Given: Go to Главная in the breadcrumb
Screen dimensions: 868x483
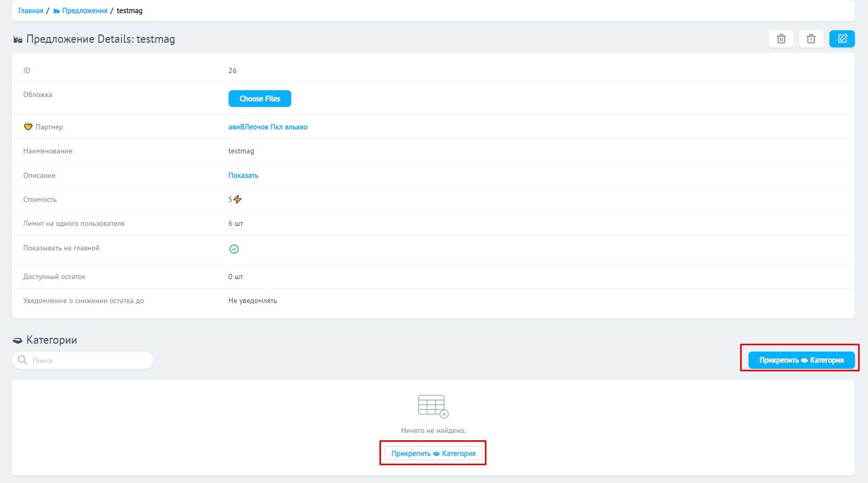Looking at the screenshot, I should point(31,11).
